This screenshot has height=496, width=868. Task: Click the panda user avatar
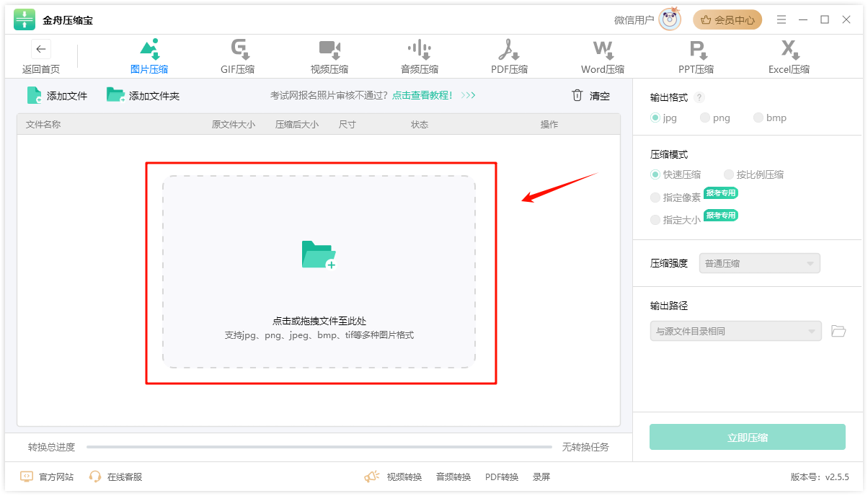(670, 20)
